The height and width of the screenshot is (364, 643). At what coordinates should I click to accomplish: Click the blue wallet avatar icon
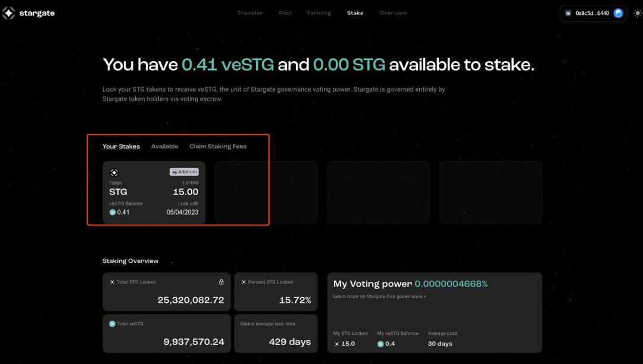[x=619, y=13]
